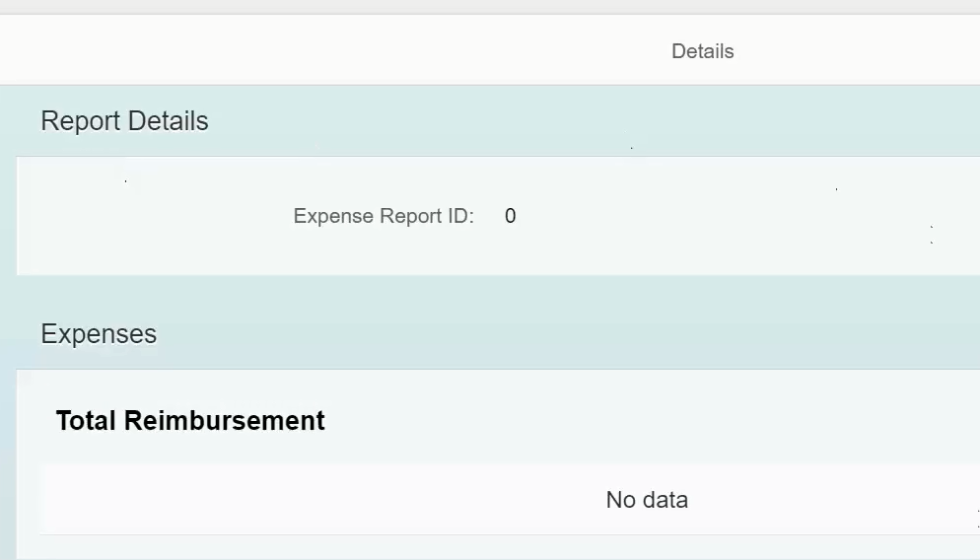This screenshot has height=560, width=980.
Task: Select the Expense Report ID value 0
Action: point(510,216)
